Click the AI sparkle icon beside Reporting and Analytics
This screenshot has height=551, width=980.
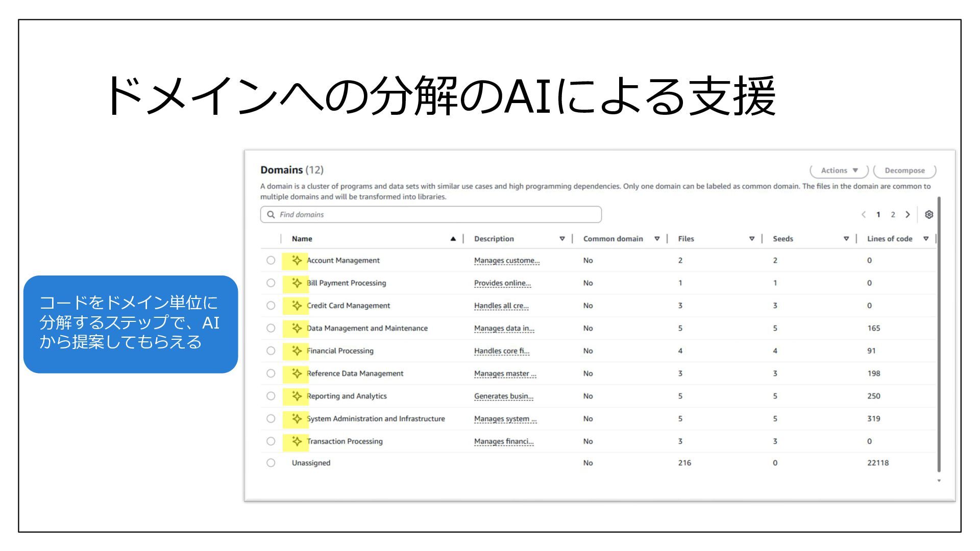[297, 396]
